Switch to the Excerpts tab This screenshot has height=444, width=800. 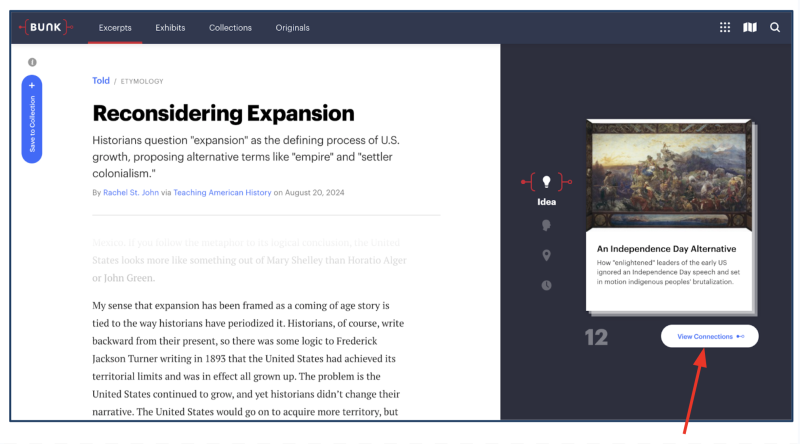click(115, 28)
